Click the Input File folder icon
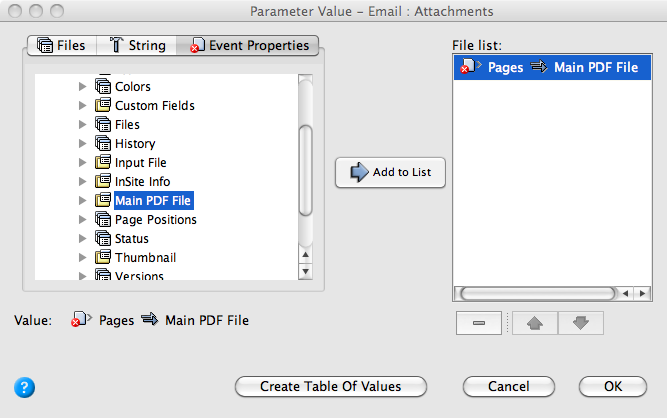This screenshot has height=418, width=667. 103,162
